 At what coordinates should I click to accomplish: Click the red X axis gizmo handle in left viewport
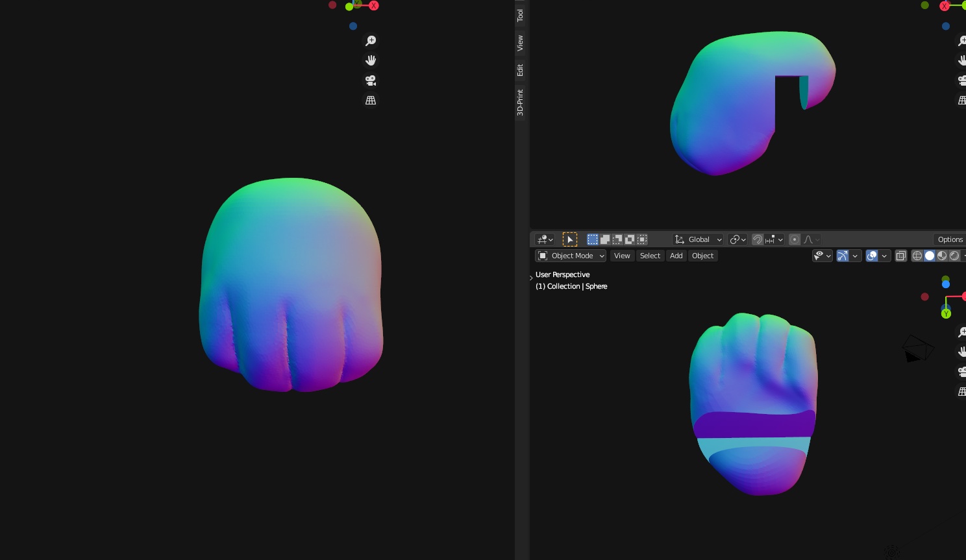tap(374, 6)
